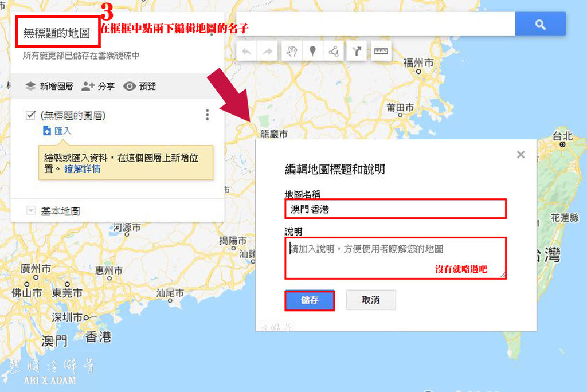Click the 汕尾市 label on the map

point(170,293)
